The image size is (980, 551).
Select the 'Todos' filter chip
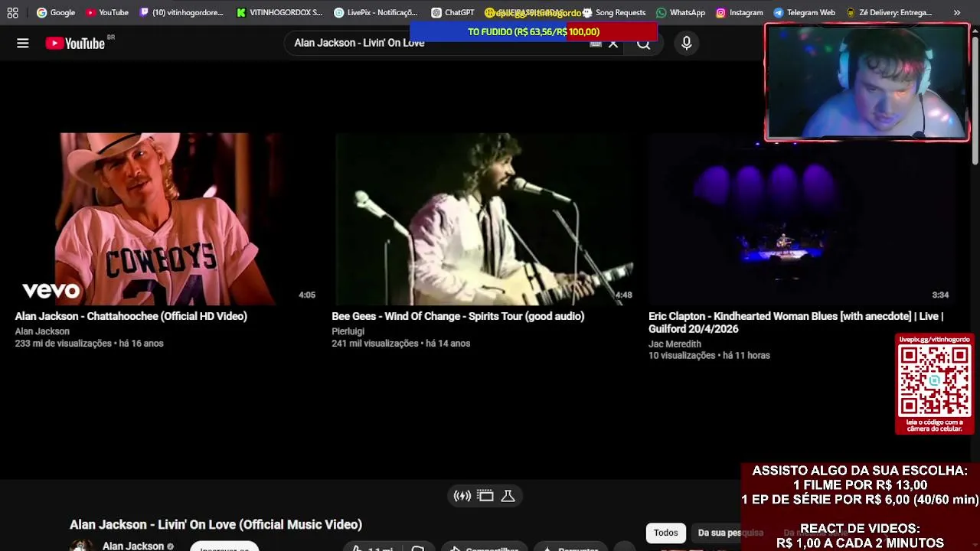click(x=665, y=533)
